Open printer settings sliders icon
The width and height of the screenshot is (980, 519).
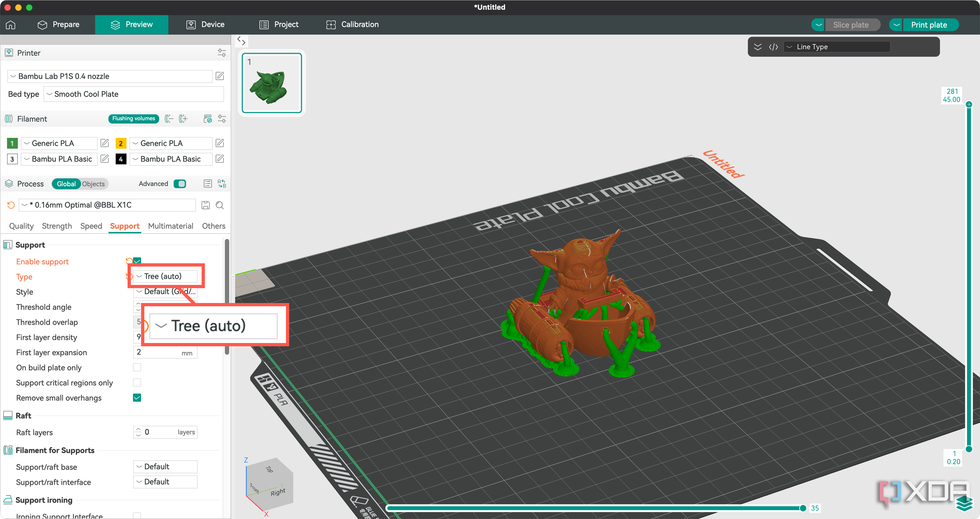(222, 53)
